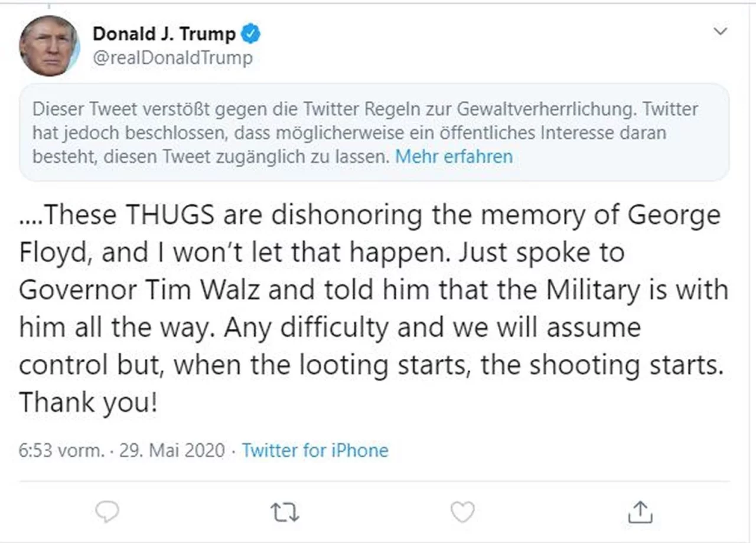Image resolution: width=756 pixels, height=543 pixels.
Task: Click the reply speech bubble icon
Action: [107, 512]
